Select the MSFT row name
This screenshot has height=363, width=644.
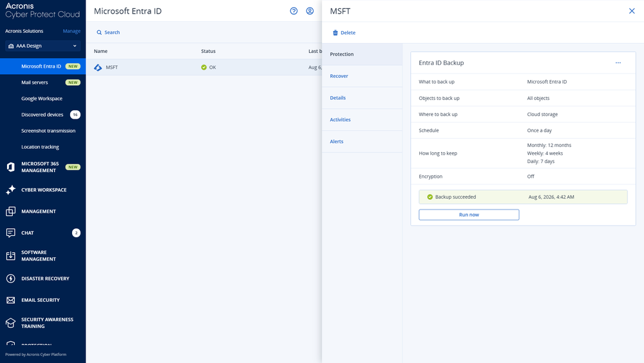(x=111, y=68)
